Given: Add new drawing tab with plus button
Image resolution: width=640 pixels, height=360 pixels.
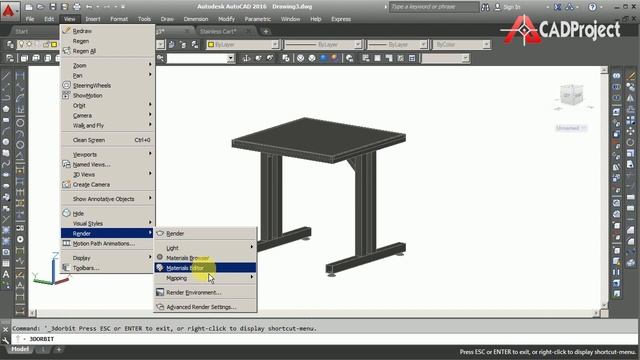Looking at the screenshot, I should click(x=266, y=31).
